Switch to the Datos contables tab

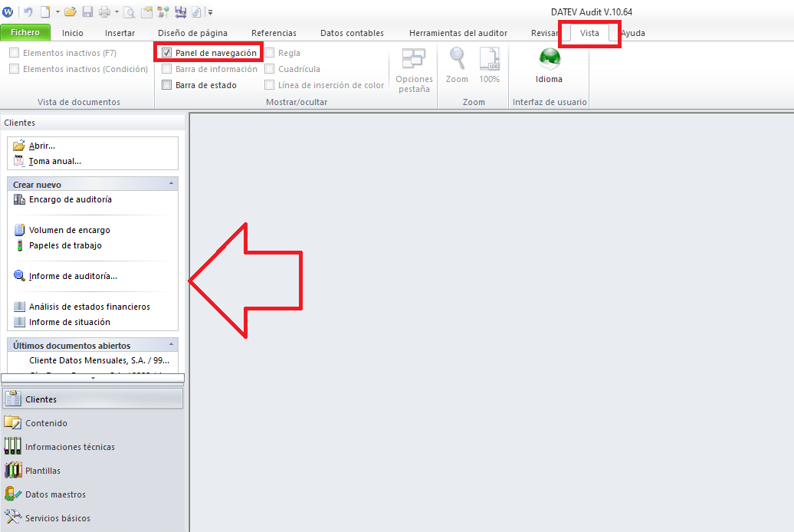pyautogui.click(x=352, y=33)
